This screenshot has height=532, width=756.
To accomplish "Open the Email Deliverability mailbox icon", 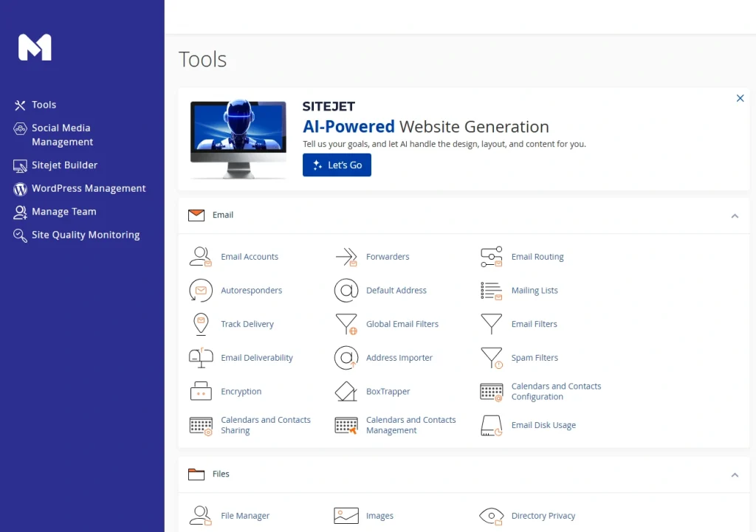I will click(201, 358).
